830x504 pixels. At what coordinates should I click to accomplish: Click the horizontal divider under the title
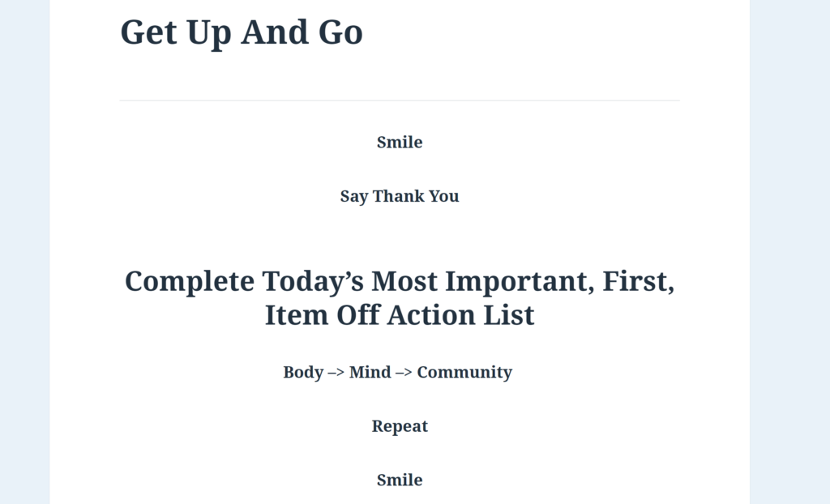(x=400, y=100)
